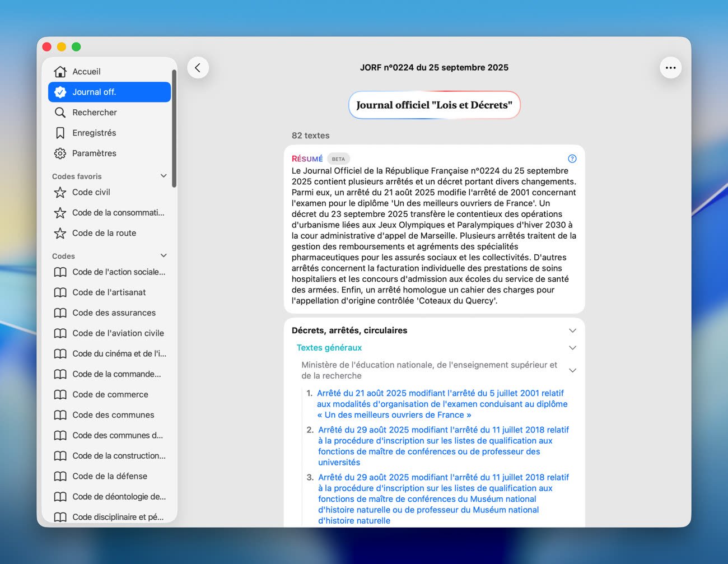Click the sidebar vertical scrollbar
Image resolution: width=728 pixels, height=564 pixels.
point(174,129)
